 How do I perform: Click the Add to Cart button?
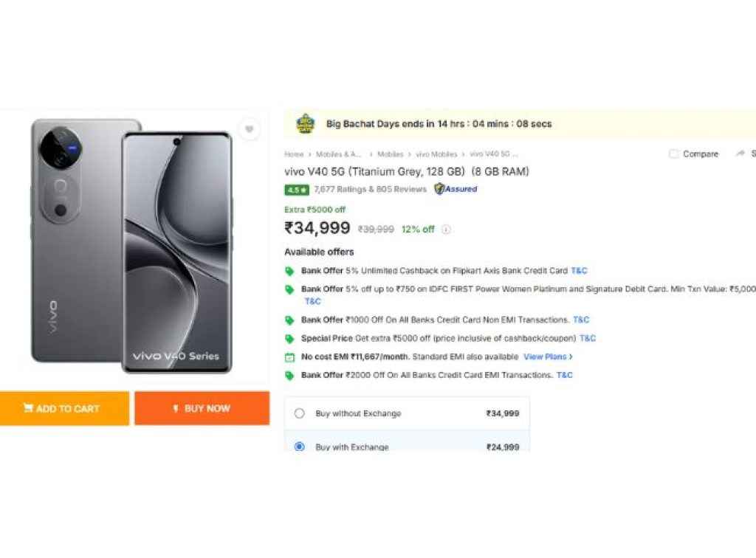coord(65,408)
